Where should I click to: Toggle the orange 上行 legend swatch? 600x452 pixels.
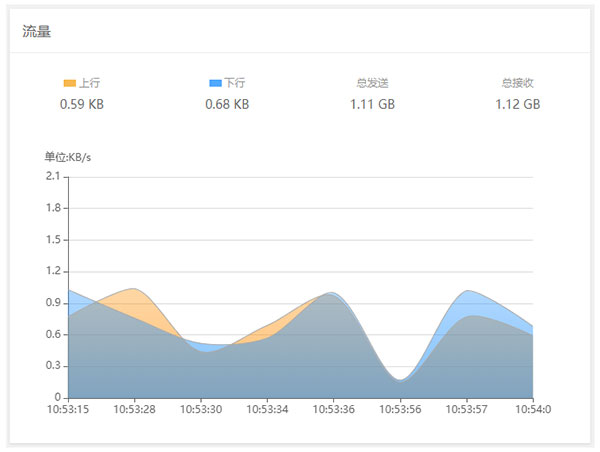[70, 83]
